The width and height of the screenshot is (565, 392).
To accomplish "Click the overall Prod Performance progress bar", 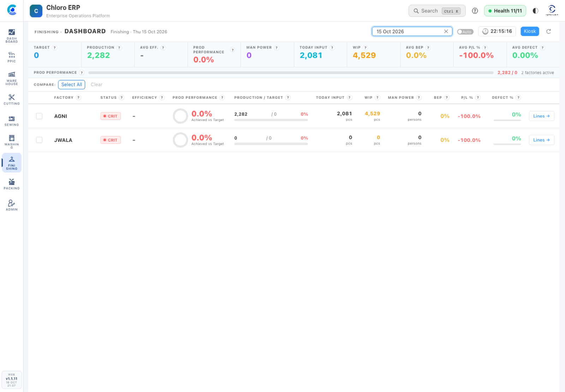I will tap(291, 73).
